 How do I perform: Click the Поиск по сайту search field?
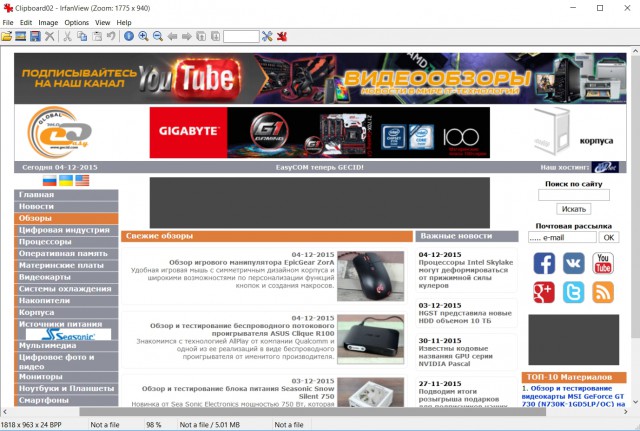(573, 195)
